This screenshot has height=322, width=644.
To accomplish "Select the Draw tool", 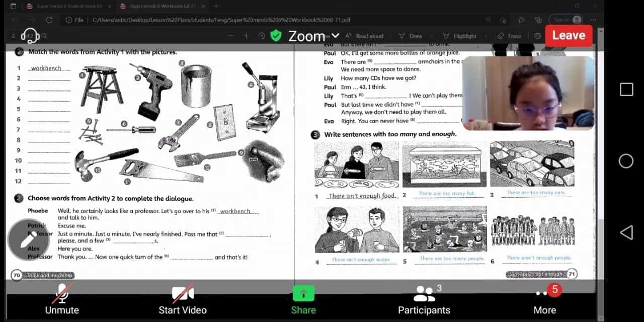I will coord(411,36).
